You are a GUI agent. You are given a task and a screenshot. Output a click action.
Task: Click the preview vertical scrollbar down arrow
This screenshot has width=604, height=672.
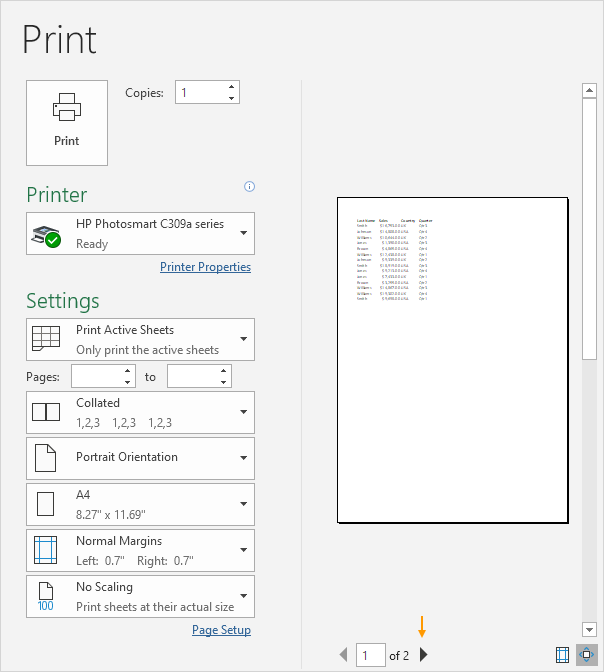589,628
